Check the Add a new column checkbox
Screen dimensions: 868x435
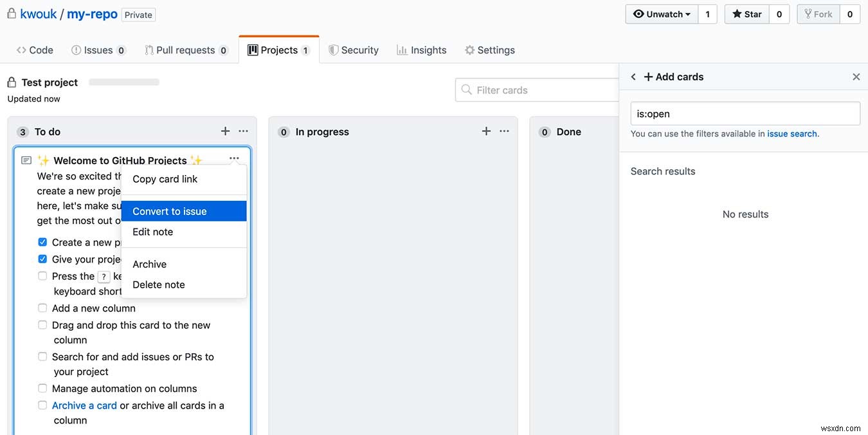[42, 308]
